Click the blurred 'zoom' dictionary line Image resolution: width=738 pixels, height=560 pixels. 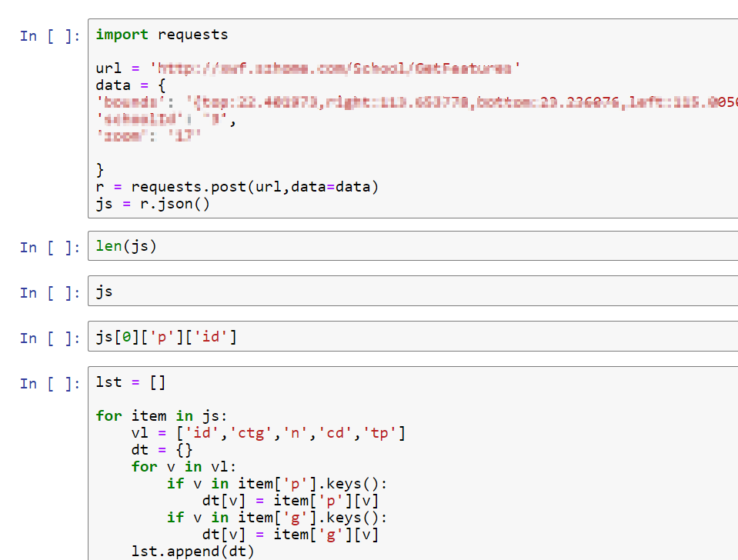pos(149,136)
